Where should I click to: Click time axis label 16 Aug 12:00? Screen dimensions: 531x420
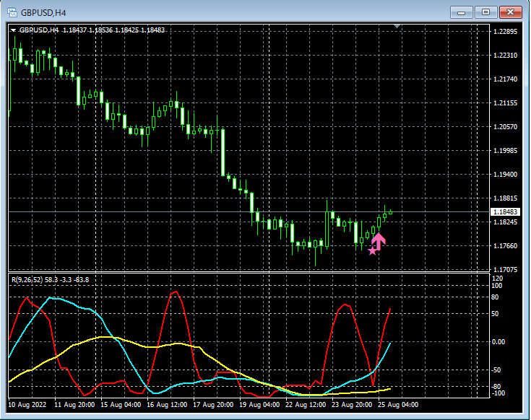[x=167, y=405]
